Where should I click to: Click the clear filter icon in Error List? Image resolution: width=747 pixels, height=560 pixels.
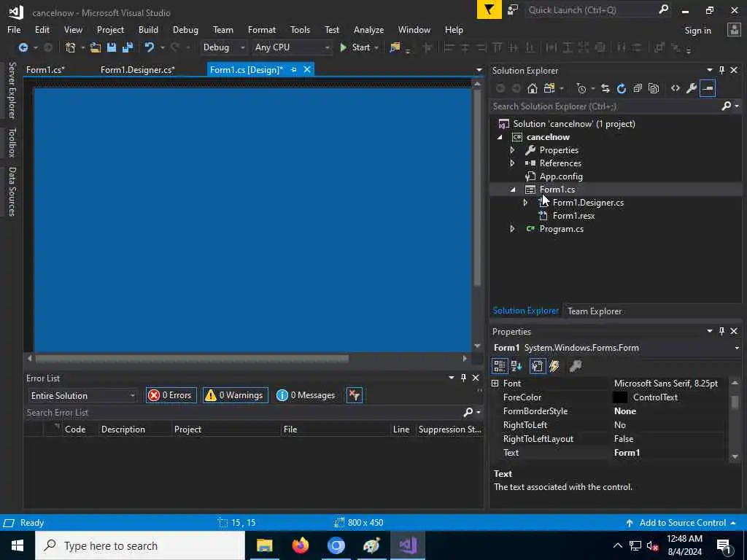tap(355, 396)
